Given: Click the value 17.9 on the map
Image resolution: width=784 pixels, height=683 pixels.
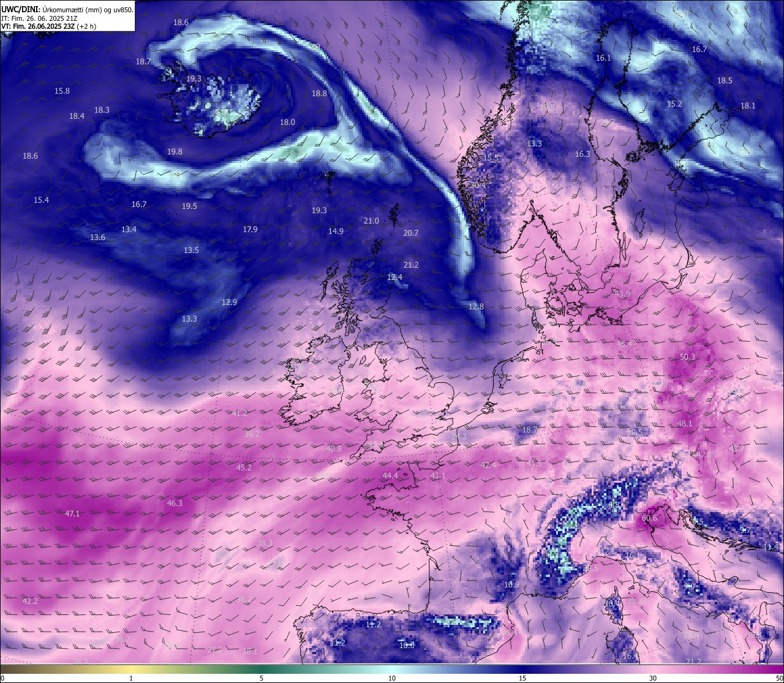Looking at the screenshot, I should point(250,229).
